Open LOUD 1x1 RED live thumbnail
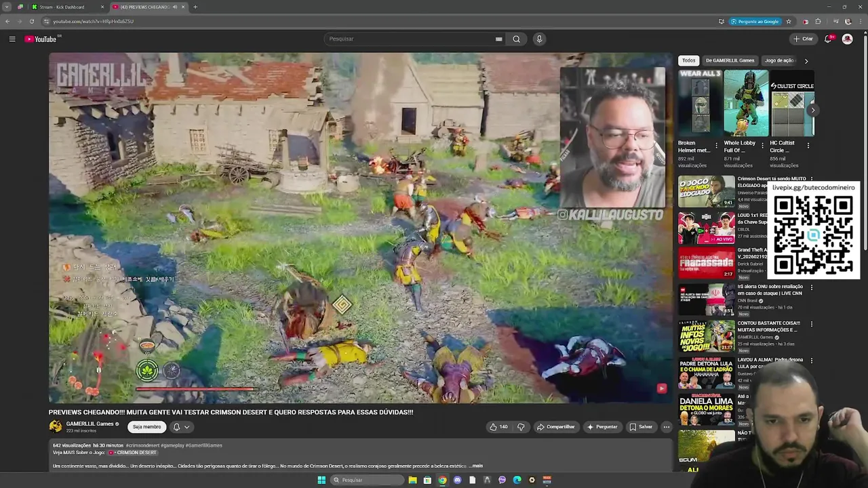Screen dimensions: 868x488 [707, 228]
